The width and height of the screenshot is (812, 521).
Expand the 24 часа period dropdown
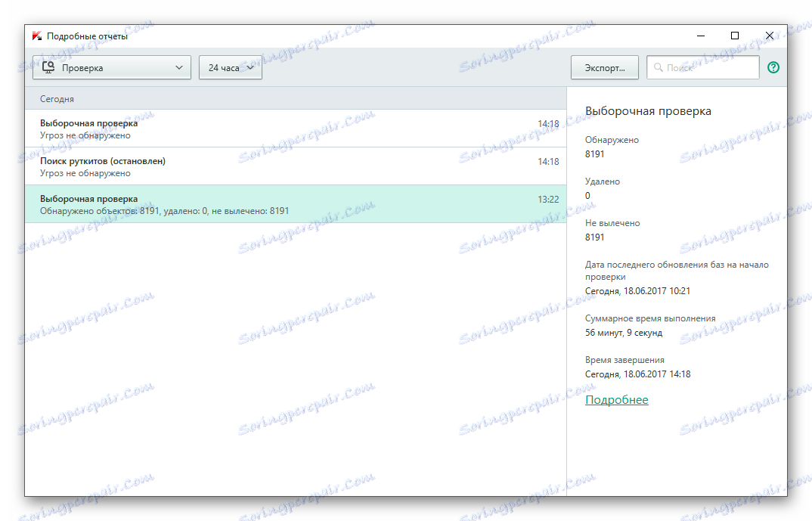pyautogui.click(x=231, y=68)
